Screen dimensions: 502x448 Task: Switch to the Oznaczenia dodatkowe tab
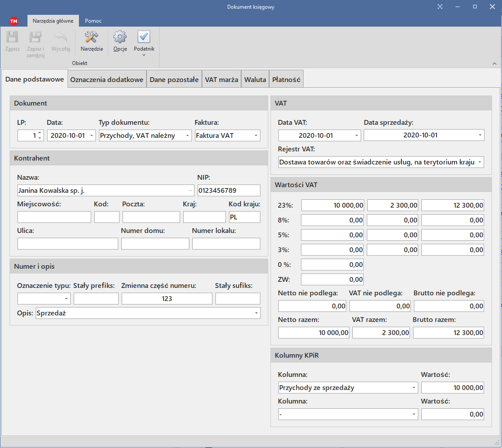[x=107, y=80]
